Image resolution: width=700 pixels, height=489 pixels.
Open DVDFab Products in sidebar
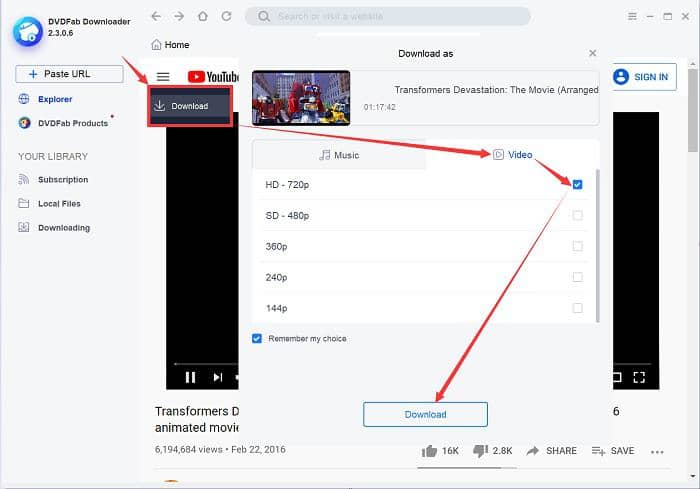[73, 123]
